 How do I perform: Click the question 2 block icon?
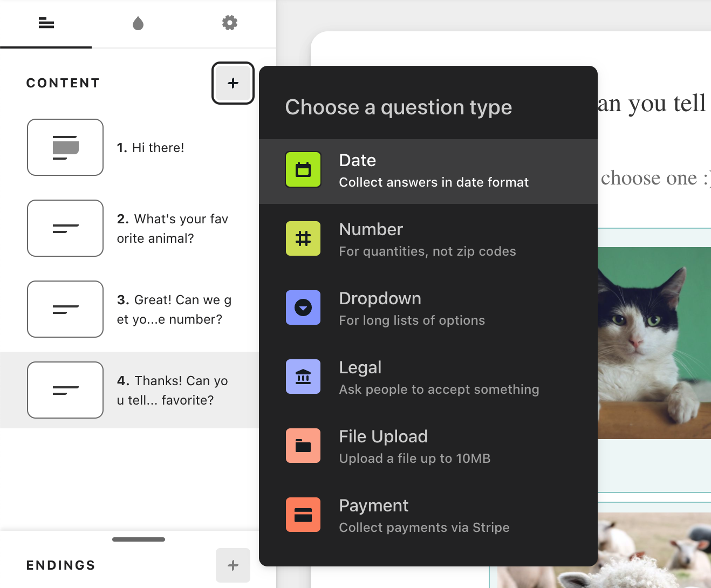[65, 228]
